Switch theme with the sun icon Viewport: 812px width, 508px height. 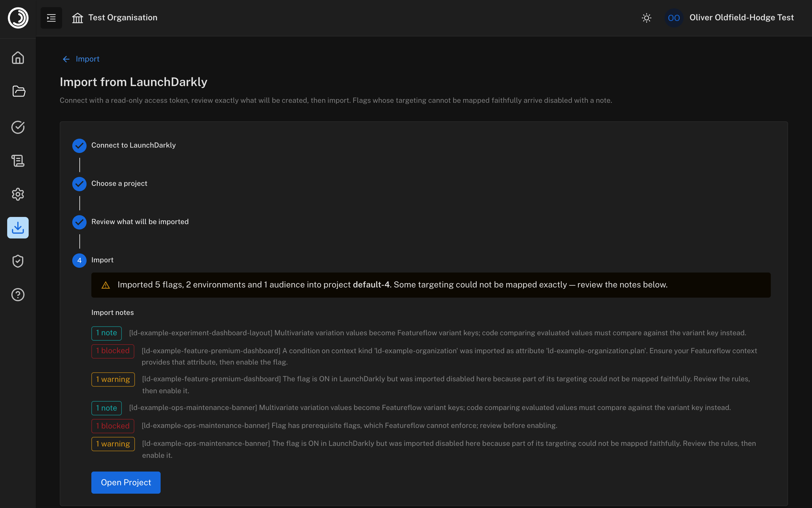(646, 18)
